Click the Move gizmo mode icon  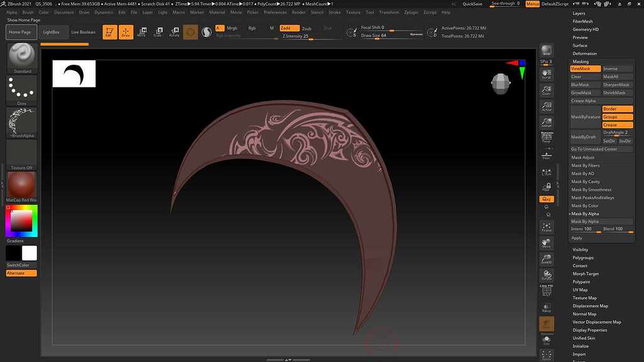pyautogui.click(x=142, y=31)
